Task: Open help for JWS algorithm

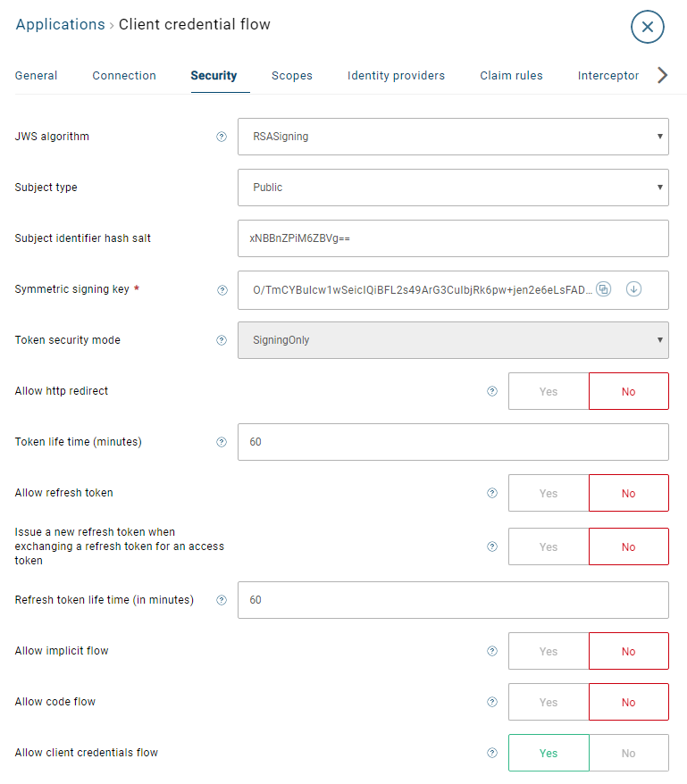Action: (222, 137)
